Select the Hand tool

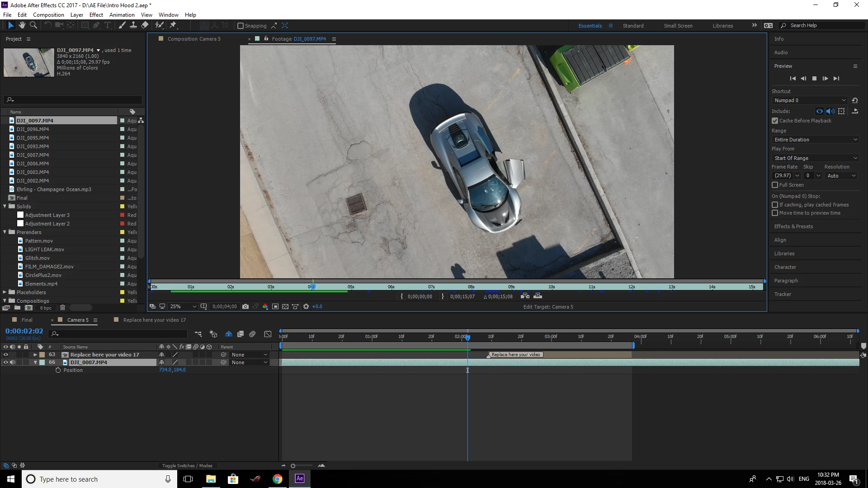point(22,25)
